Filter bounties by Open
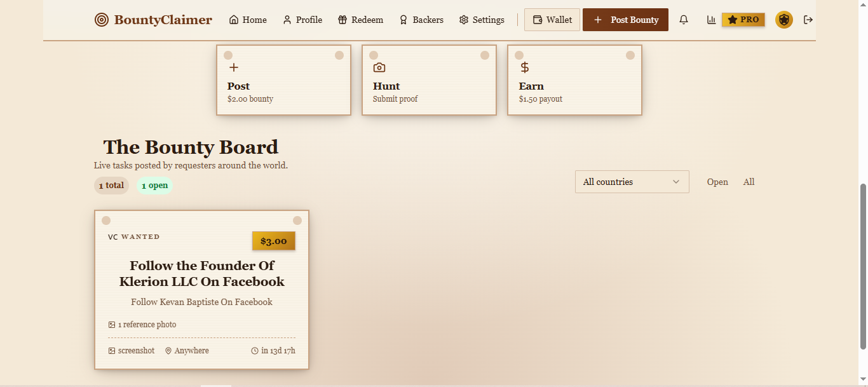The image size is (868, 387). pos(717,182)
